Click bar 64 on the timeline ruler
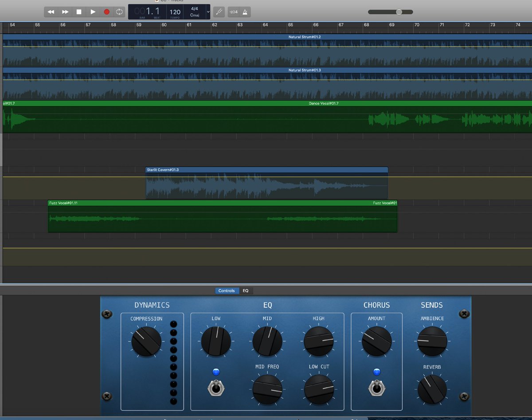 (265, 25)
